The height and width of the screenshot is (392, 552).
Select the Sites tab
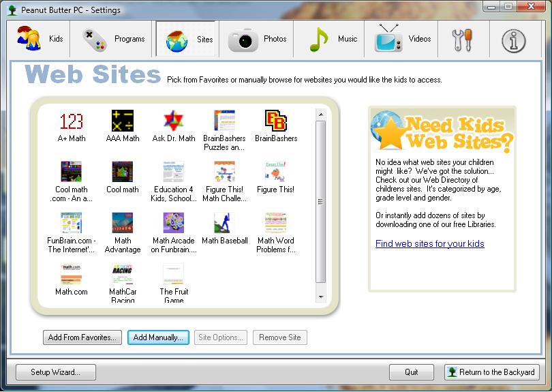point(186,39)
